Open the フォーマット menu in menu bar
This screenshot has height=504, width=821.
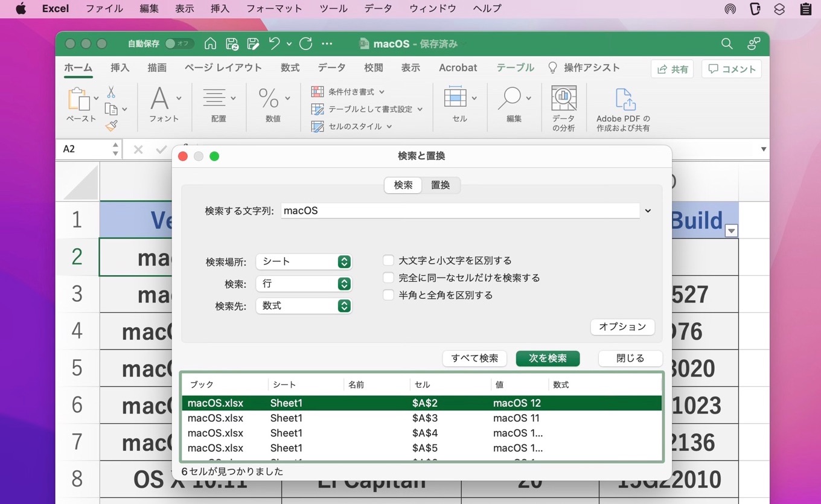274,8
